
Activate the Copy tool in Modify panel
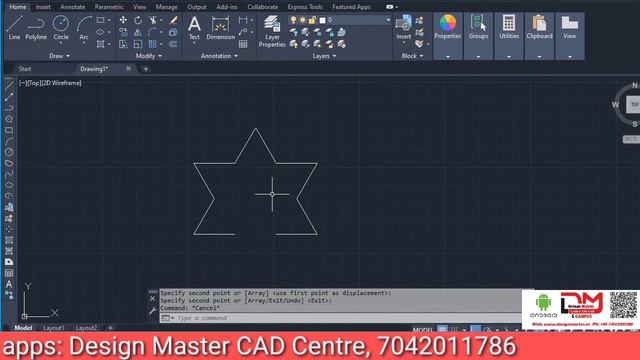pos(123,32)
